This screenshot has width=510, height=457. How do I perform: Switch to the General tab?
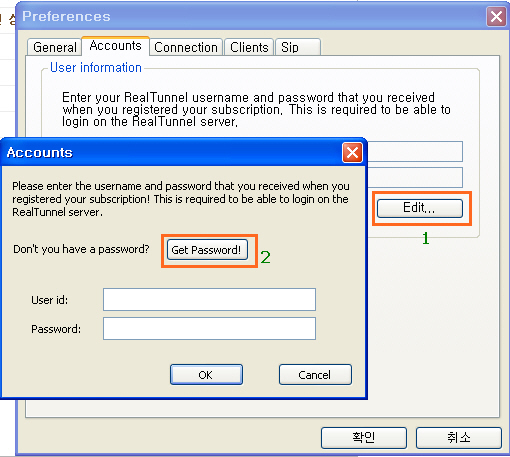[x=54, y=47]
